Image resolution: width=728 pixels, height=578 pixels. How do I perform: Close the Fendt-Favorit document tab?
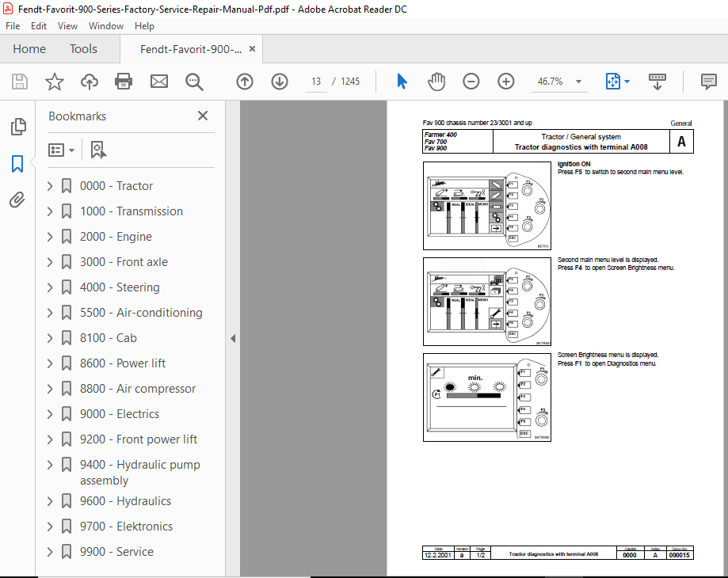(x=252, y=49)
